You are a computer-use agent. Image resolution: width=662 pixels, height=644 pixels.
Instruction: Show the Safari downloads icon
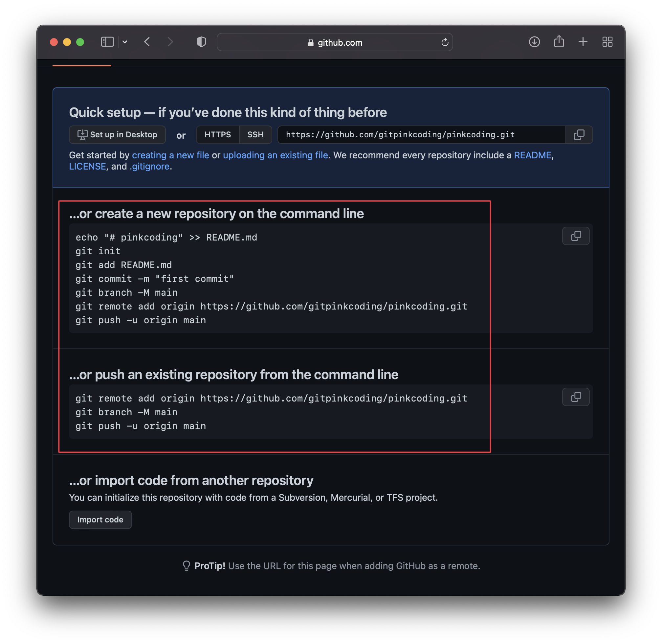(x=534, y=42)
